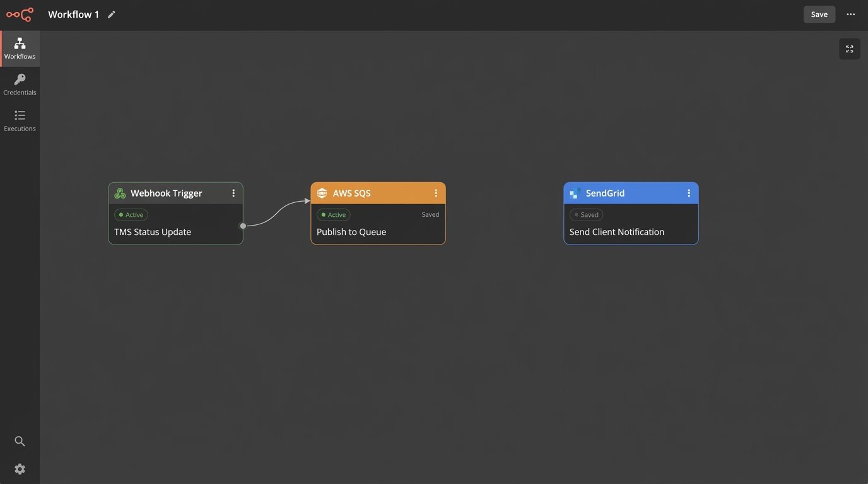Toggle Active status on Webhook Trigger
The width and height of the screenshot is (868, 484).
(131, 215)
